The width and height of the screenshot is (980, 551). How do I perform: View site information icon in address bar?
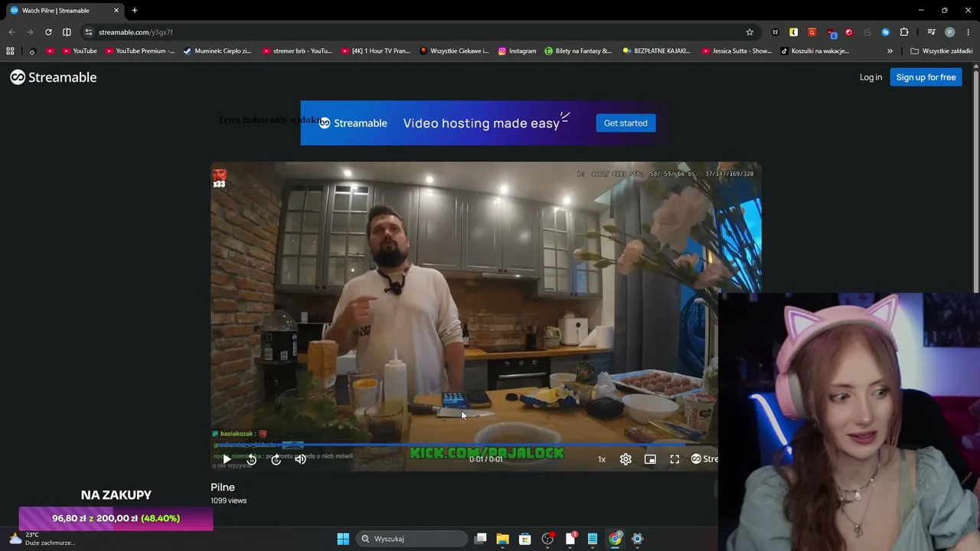pyautogui.click(x=89, y=32)
